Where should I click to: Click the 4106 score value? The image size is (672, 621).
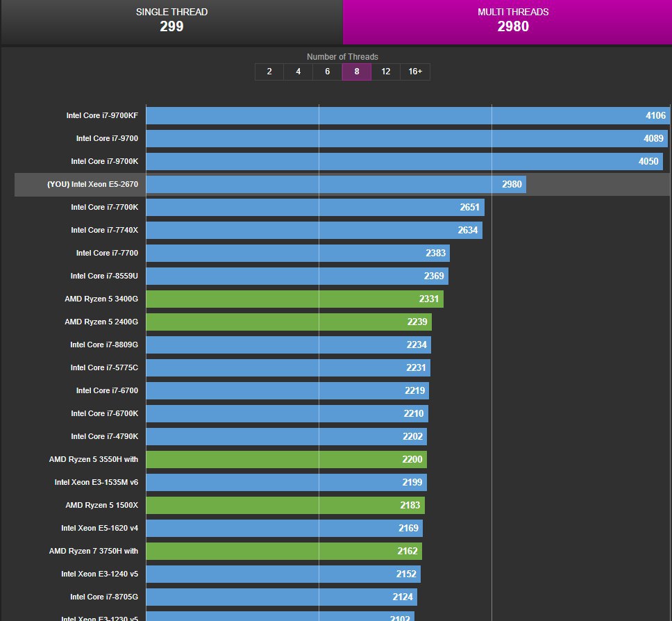(656, 116)
